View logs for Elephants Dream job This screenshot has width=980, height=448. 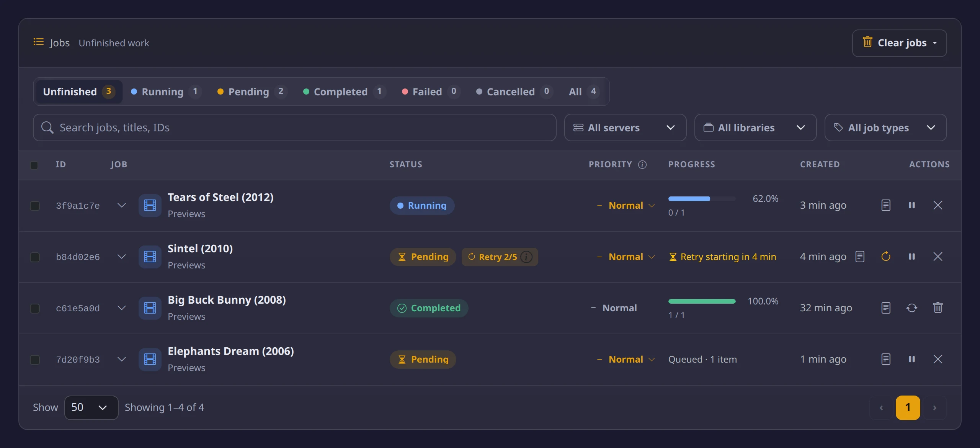[x=885, y=359]
